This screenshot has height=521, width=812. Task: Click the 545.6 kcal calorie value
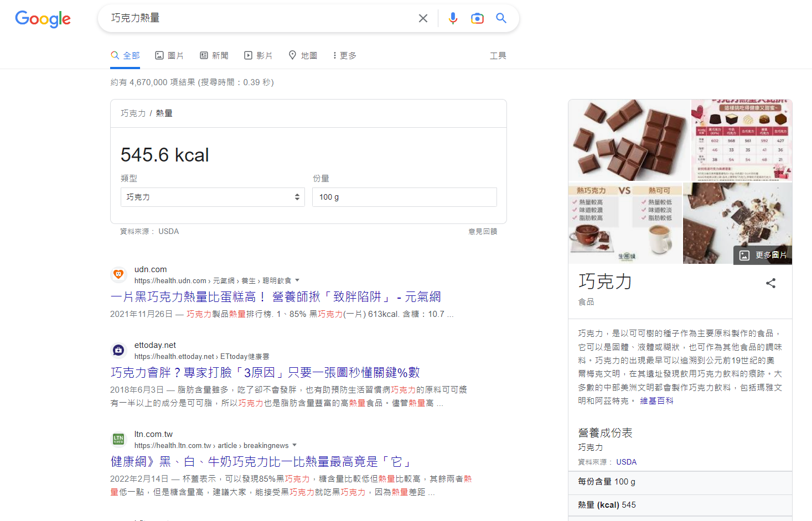point(165,155)
